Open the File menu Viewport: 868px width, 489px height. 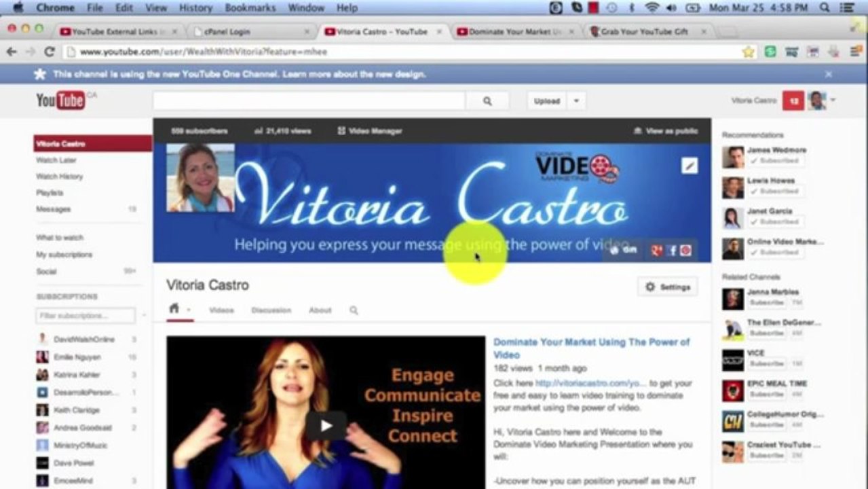coord(95,8)
